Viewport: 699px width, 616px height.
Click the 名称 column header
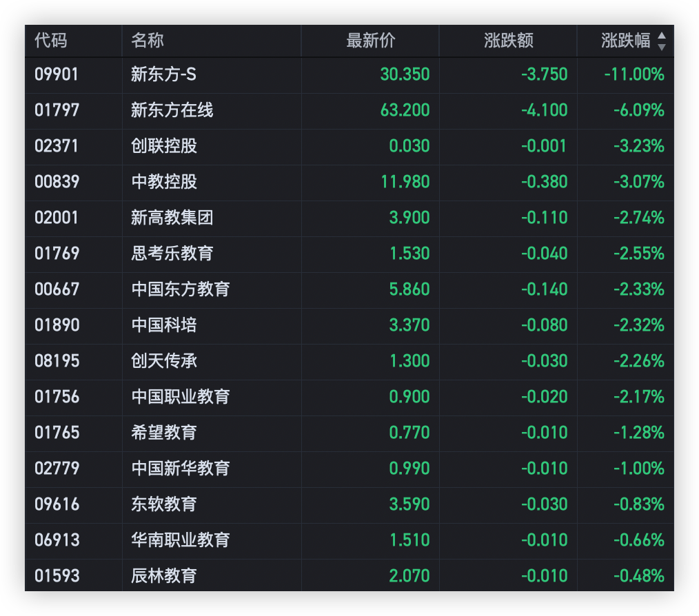click(148, 41)
